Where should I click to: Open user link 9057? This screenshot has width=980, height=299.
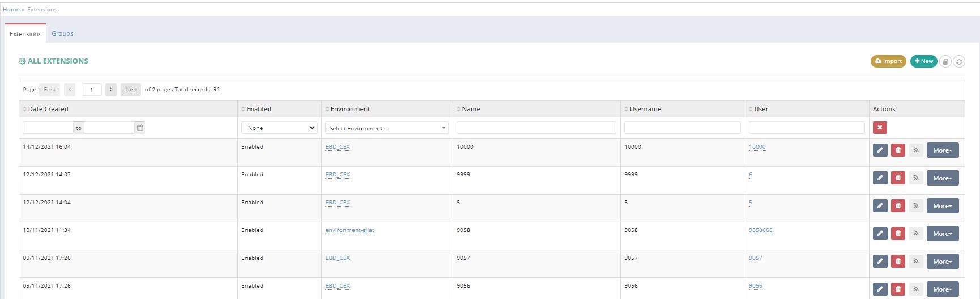755,258
